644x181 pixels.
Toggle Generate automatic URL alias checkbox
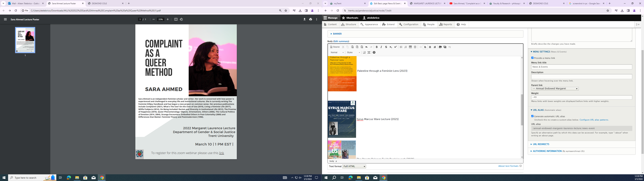point(532,116)
